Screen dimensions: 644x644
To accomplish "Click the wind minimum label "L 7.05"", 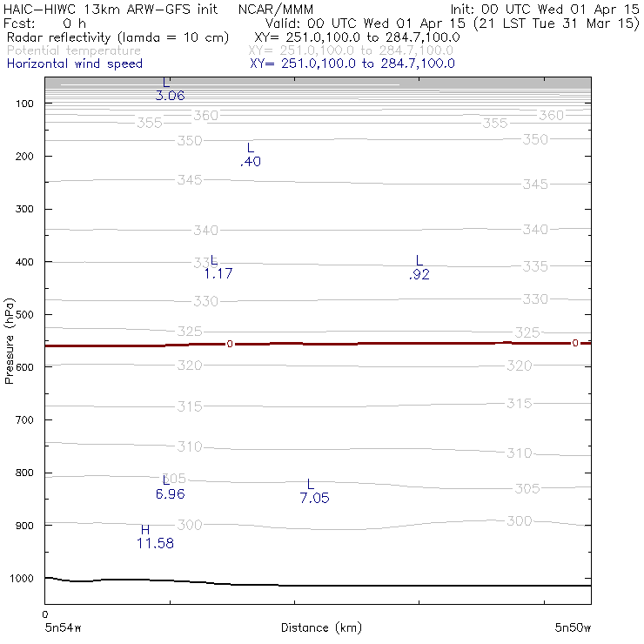I will coord(314,491).
